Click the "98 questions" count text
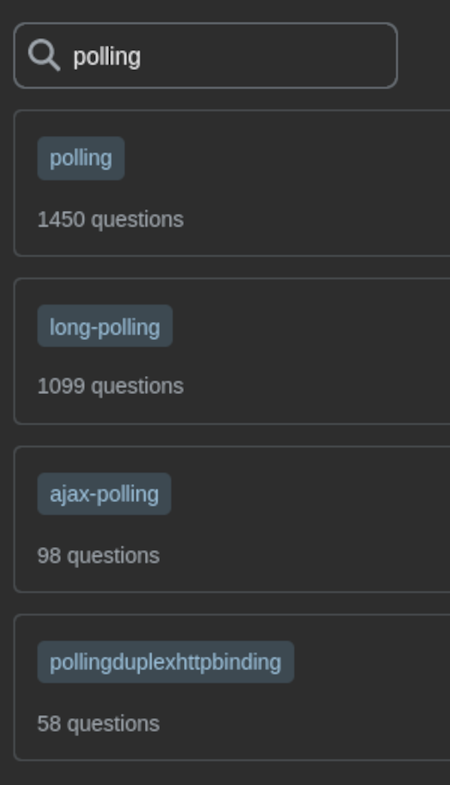This screenshot has height=785, width=450. pyautogui.click(x=99, y=556)
